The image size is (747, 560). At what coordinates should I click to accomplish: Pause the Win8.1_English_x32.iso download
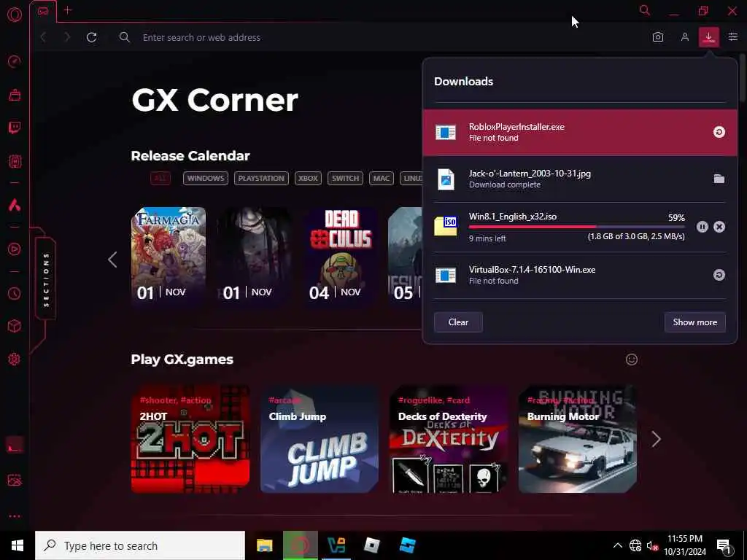tap(703, 227)
